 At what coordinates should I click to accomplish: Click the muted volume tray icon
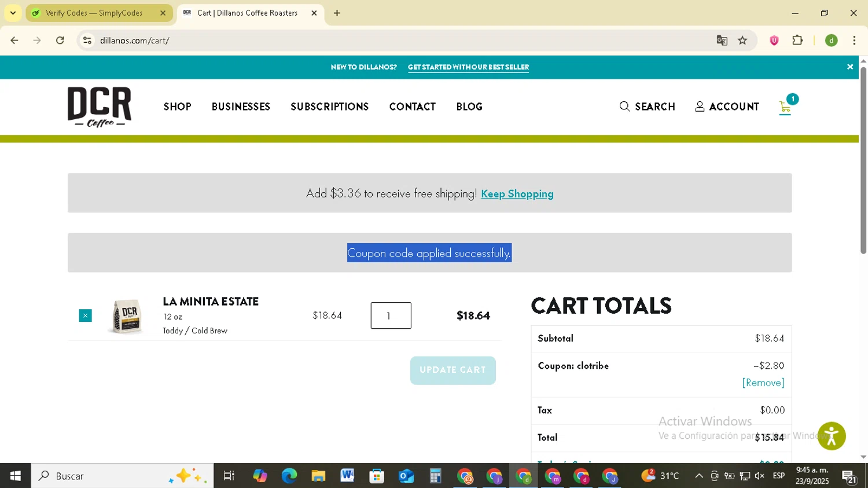click(x=760, y=476)
